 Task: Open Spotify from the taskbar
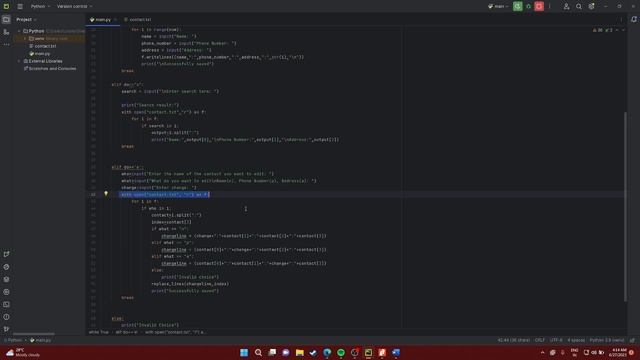coord(341,352)
